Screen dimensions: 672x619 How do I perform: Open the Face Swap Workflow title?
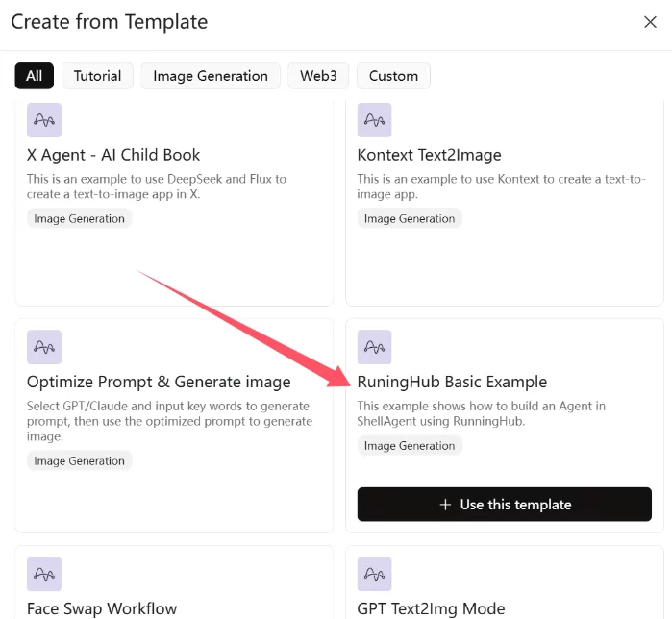click(x=102, y=608)
